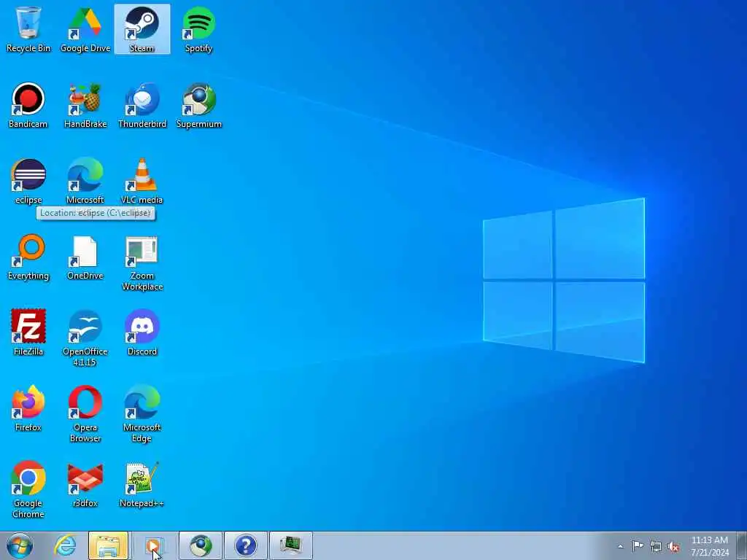The width and height of the screenshot is (747, 560).
Task: Open the Windows Start menu orb
Action: (20, 545)
